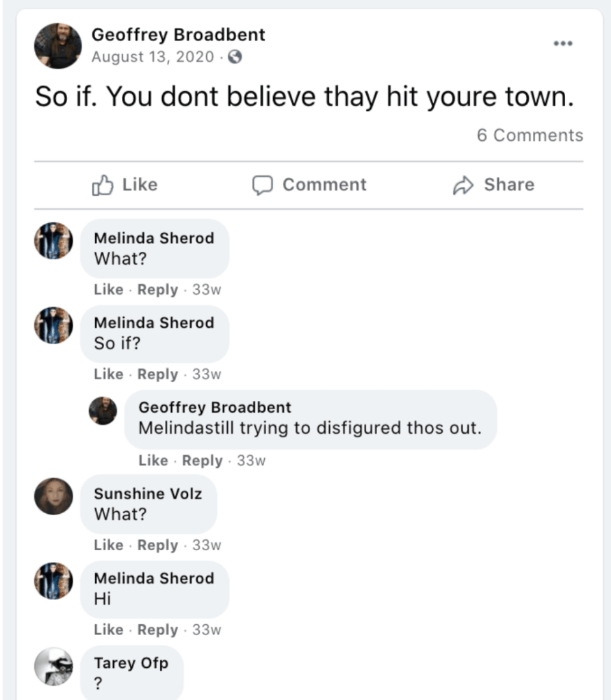The height and width of the screenshot is (700, 611).
Task: Click the speech bubble Comment icon
Action: coord(263,185)
